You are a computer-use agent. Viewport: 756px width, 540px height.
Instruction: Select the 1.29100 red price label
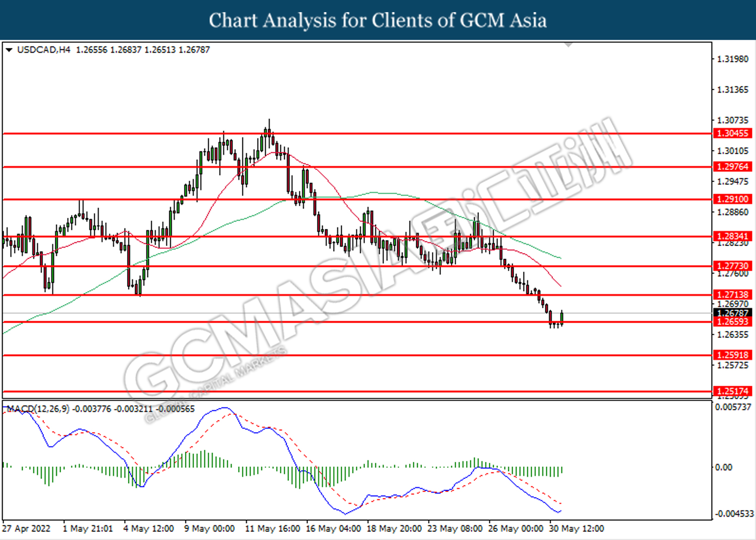coord(732,199)
